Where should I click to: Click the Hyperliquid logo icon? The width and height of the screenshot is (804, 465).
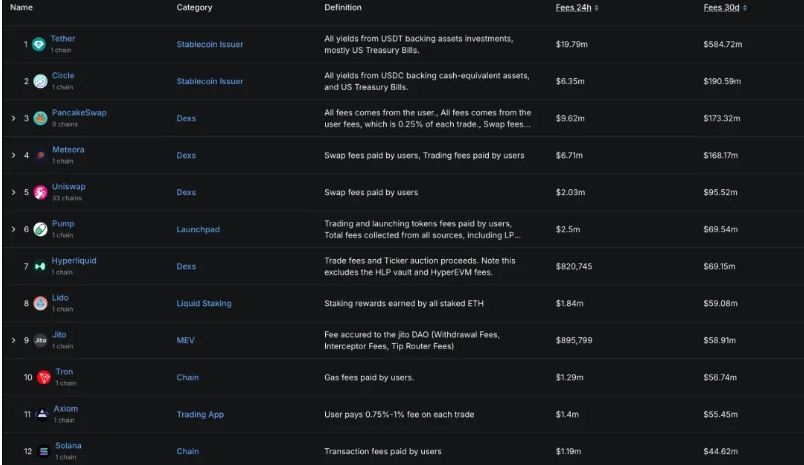click(39, 266)
